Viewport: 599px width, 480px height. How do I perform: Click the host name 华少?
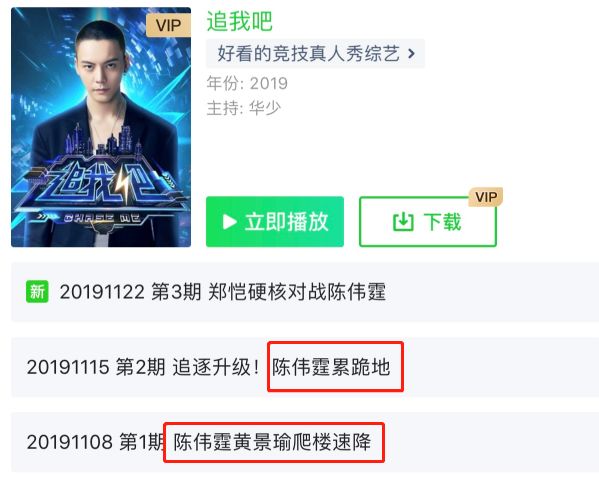[x=265, y=108]
